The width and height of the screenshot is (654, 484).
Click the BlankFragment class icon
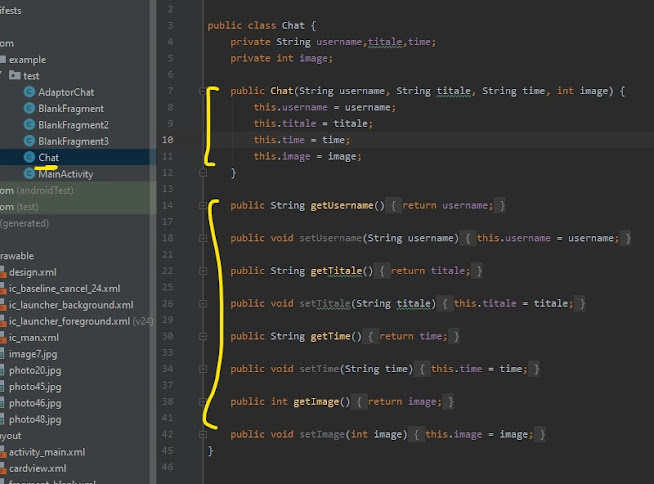coord(28,109)
